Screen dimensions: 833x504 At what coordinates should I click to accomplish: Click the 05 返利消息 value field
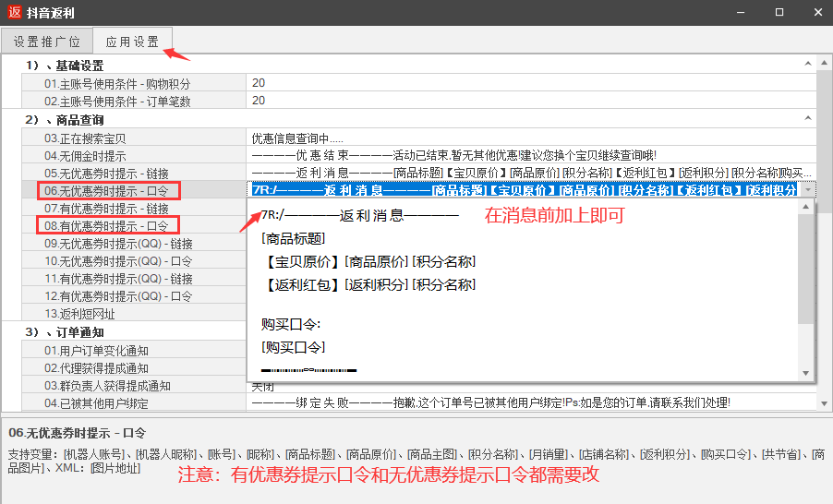[x=531, y=174]
